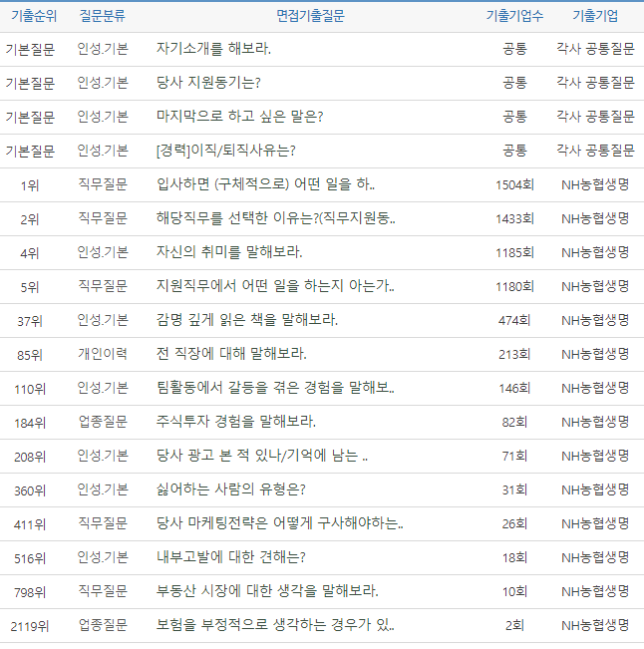Open 자신의 취미를 말해보라 question
Viewport: 644px width, 649px height.
[229, 252]
